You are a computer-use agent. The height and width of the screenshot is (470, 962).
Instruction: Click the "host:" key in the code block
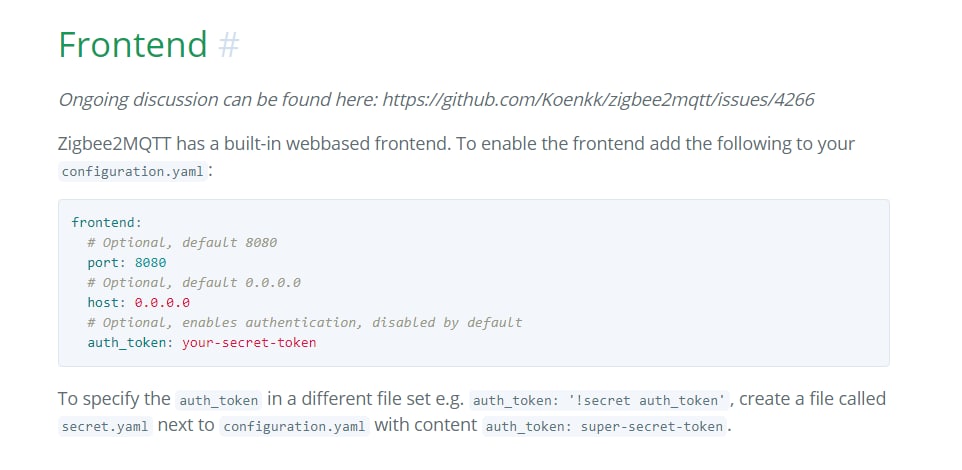pyautogui.click(x=106, y=302)
